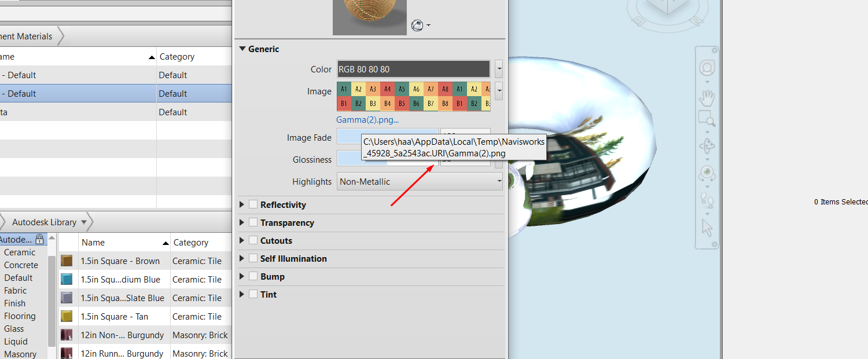Select the 1.5in Square - Tan material row
Image resolution: width=868 pixels, height=359 pixels.
tap(145, 316)
